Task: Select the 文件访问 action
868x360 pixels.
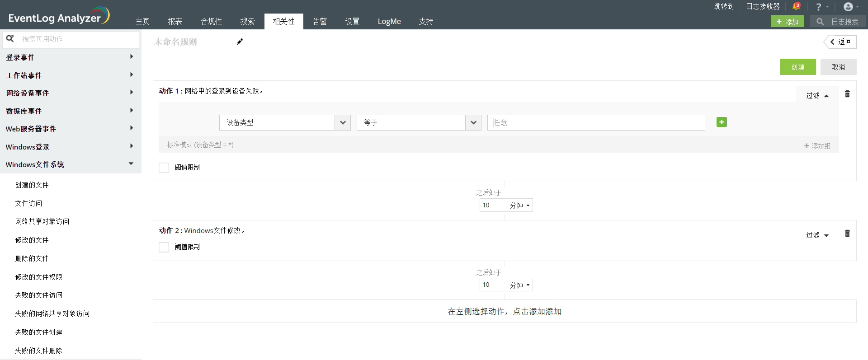Action: (28, 203)
